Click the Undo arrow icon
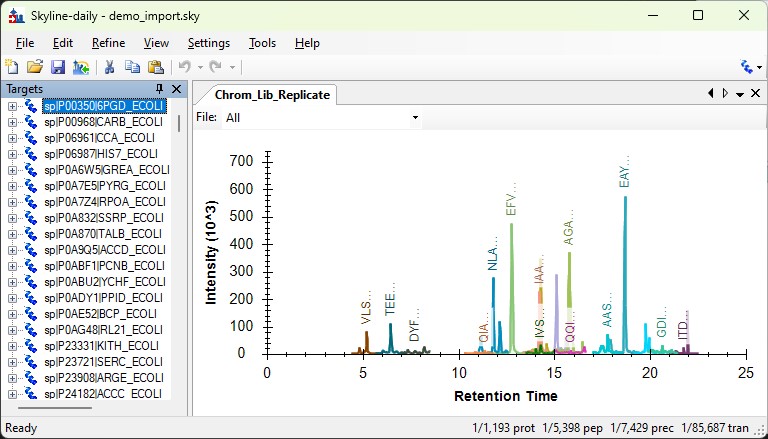The image size is (768, 439). (184, 67)
